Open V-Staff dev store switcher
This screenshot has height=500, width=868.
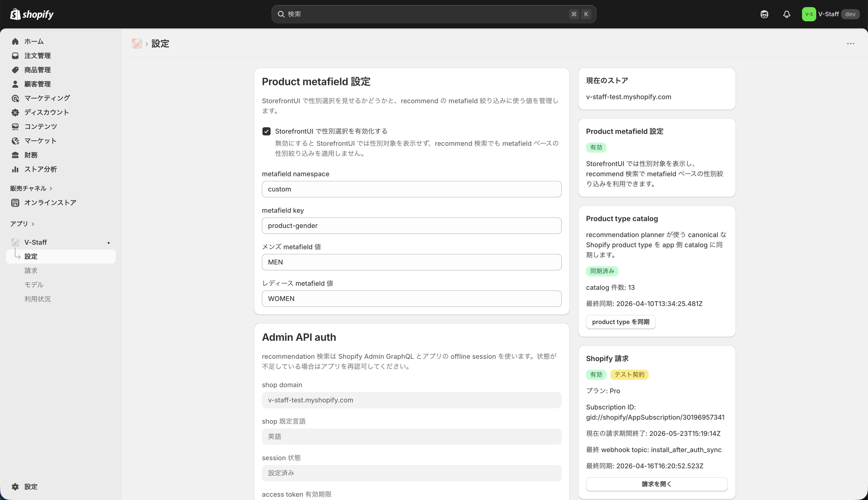pyautogui.click(x=830, y=14)
